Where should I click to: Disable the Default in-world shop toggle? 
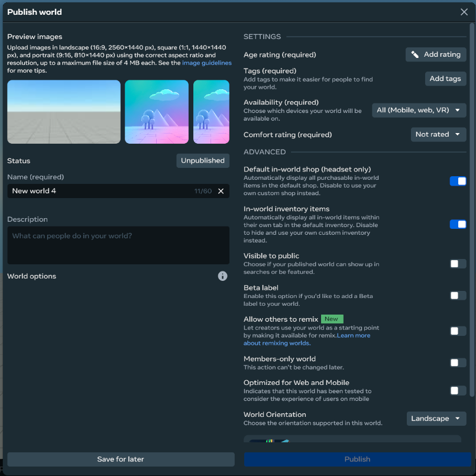click(458, 181)
